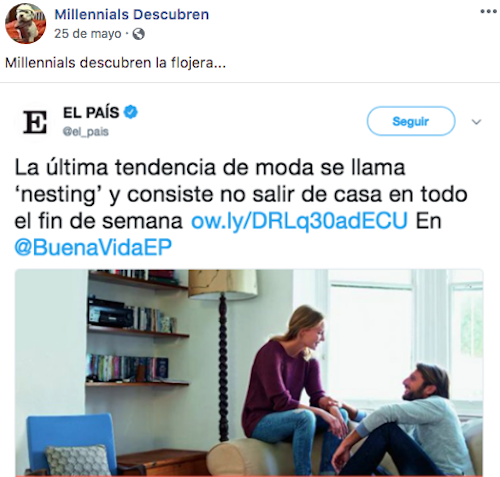Open the Millennials Descubren page name link
This screenshot has width=500, height=477.
(x=132, y=14)
